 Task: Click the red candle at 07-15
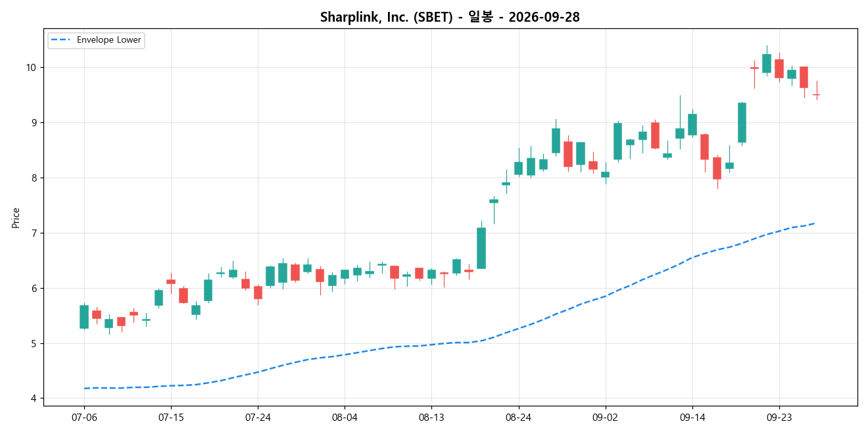[171, 281]
